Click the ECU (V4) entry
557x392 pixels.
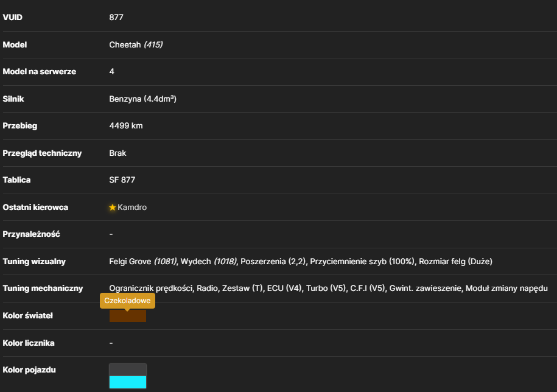pos(284,289)
